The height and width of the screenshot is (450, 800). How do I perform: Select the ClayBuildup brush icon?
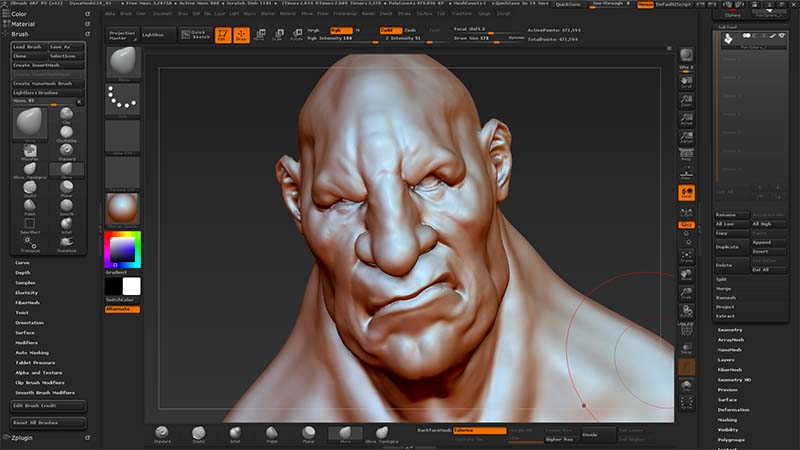pyautogui.click(x=66, y=134)
